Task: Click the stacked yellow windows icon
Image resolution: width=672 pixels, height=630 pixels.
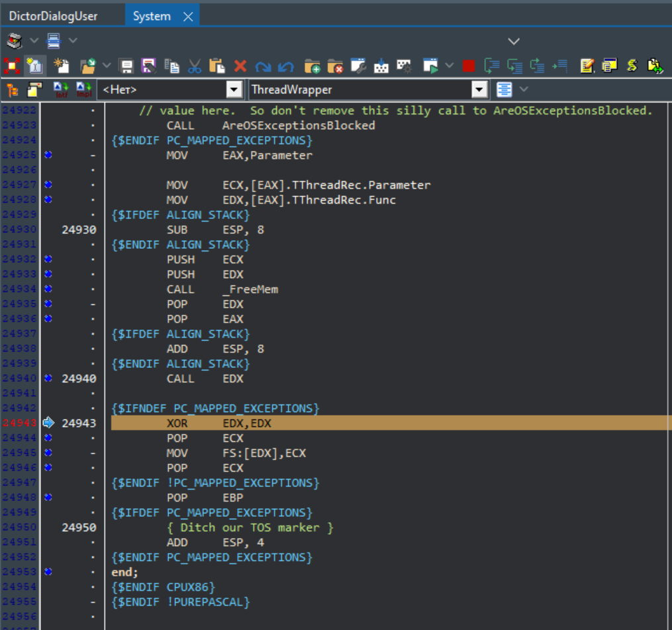Action: (609, 66)
